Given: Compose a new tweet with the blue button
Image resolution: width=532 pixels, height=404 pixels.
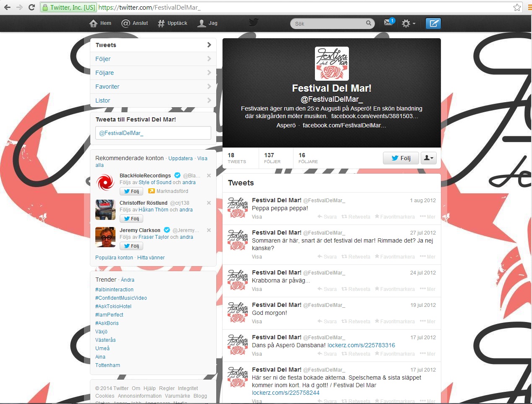Looking at the screenshot, I should click(433, 24).
